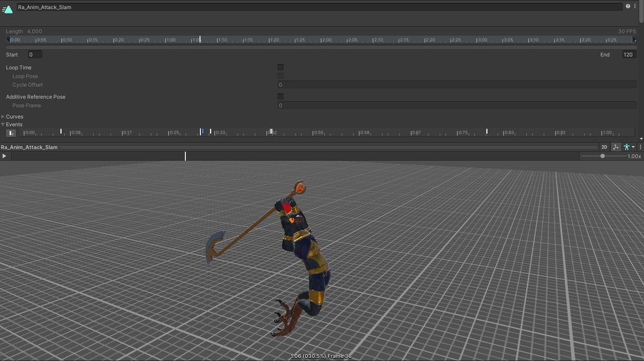Click the 30 FPS label

click(627, 31)
